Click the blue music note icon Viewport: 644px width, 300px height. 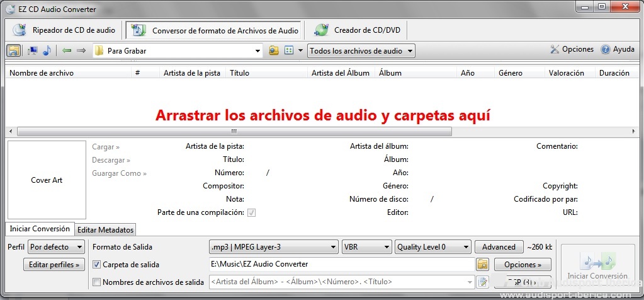[x=47, y=51]
